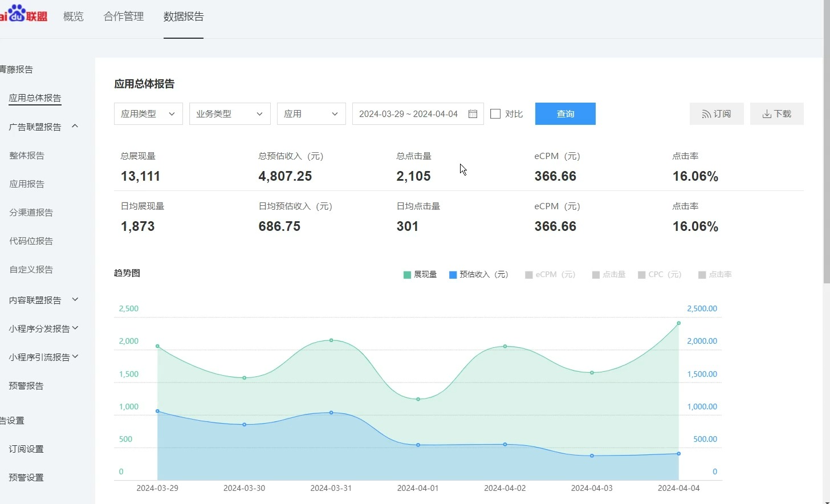This screenshot has height=504, width=830.
Task: Click the page vertical scrollbar
Action: (827, 143)
